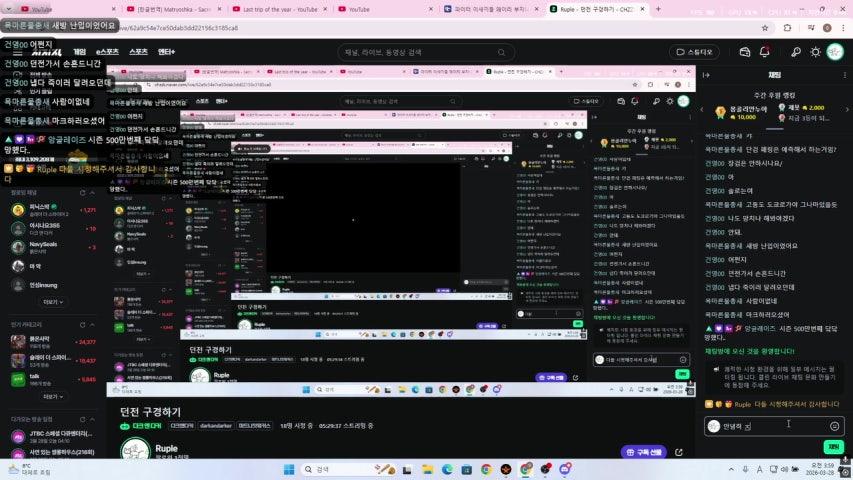Refresh the upcoming broadcasts section
The width and height of the screenshot is (853, 480).
83,419
